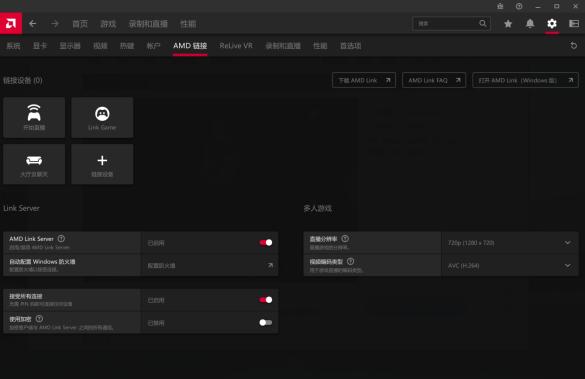Switch to the 帐户 settings tab
Image resolution: width=585 pixels, height=379 pixels.
[x=153, y=46]
